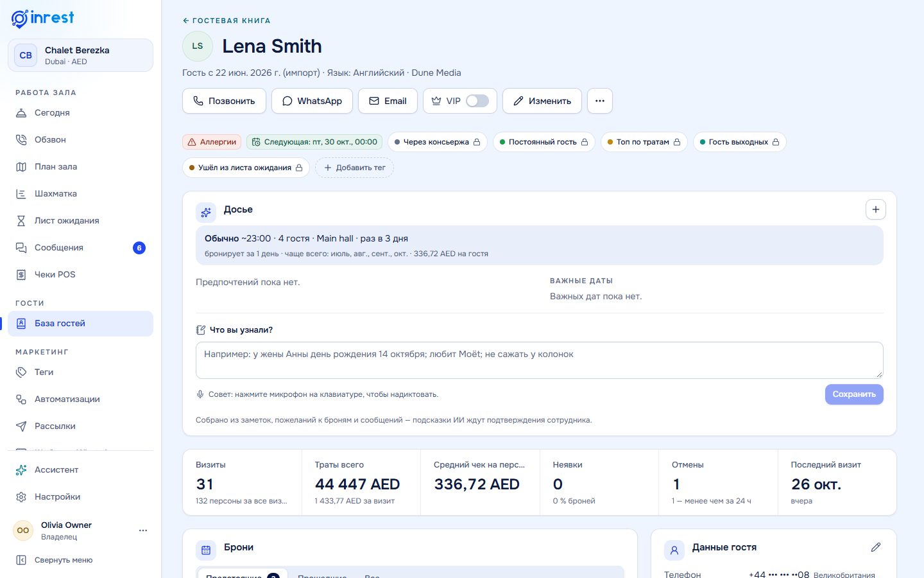Focus the Что вы узнали? text field
The width and height of the screenshot is (924, 578).
pos(540,360)
